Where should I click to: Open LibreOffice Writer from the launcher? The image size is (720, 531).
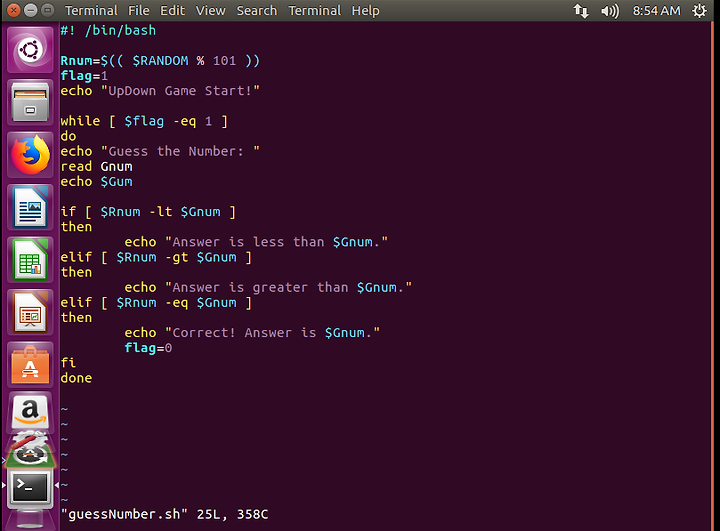click(30, 208)
